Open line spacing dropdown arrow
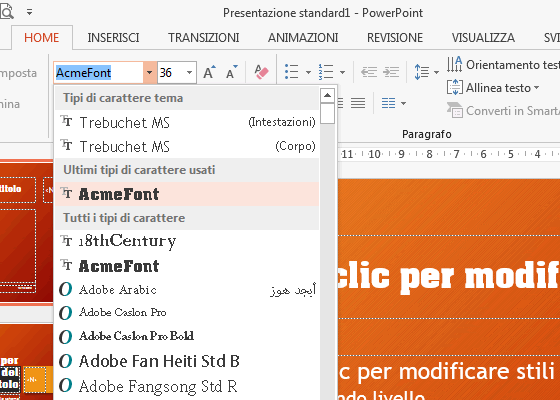Viewport: 560px width, 400px height. [436, 72]
